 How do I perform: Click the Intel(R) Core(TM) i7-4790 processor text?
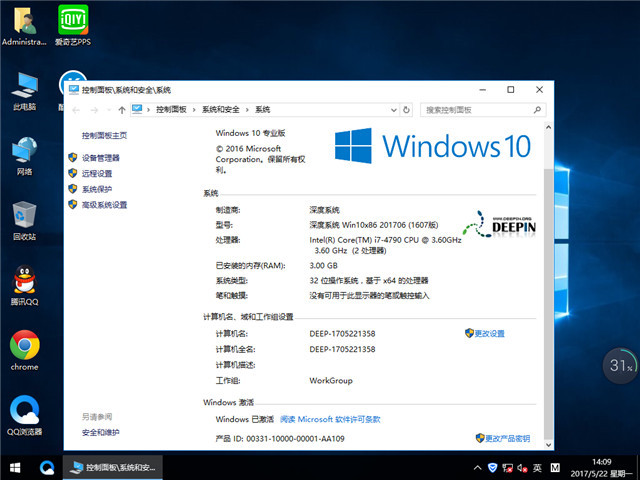tap(385, 245)
